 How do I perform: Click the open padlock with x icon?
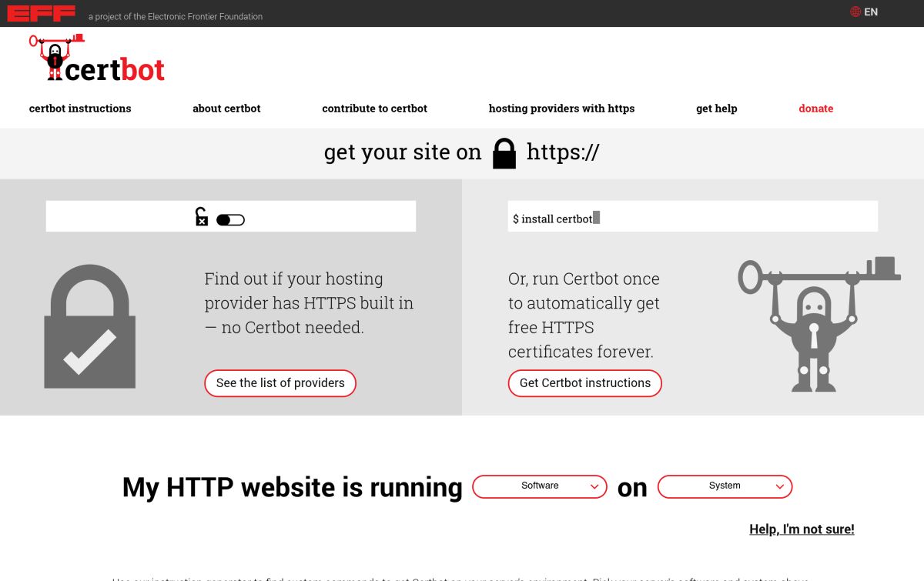pos(201,216)
